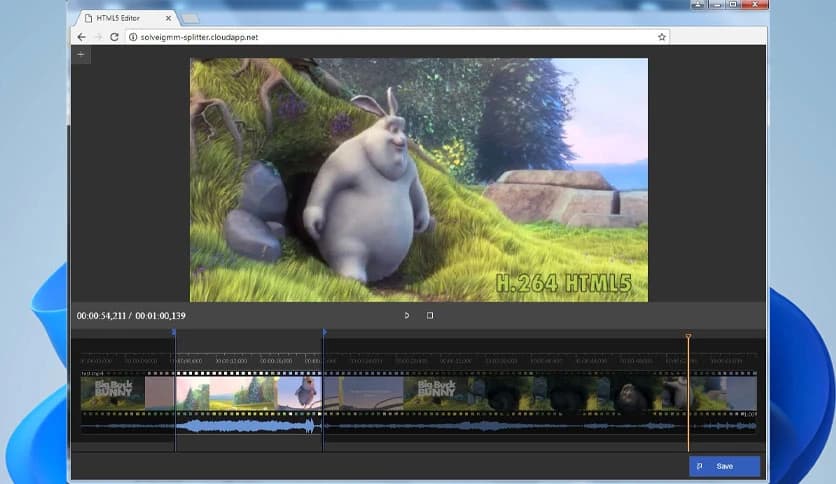Collapse the panel with the minus button
836x484 pixels.
(81, 54)
